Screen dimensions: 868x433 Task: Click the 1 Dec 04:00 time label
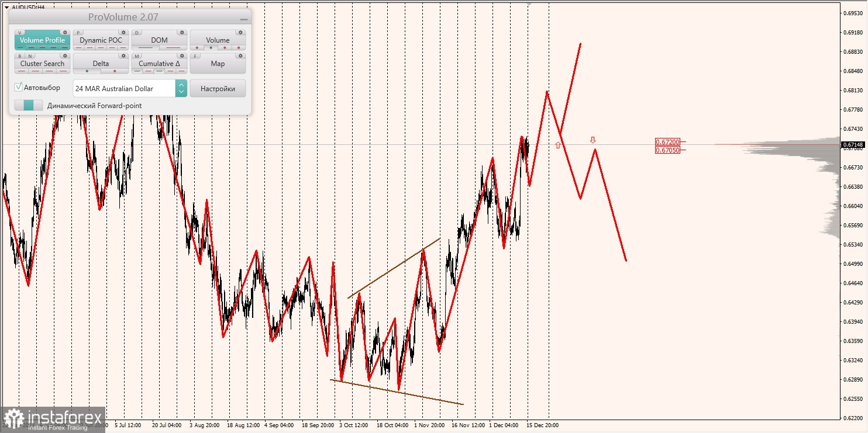[x=502, y=425]
